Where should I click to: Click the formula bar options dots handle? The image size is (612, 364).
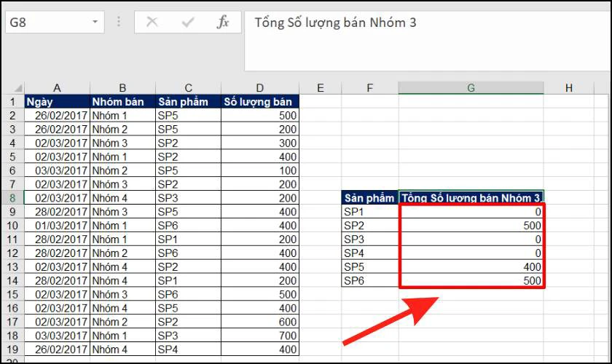coord(119,22)
